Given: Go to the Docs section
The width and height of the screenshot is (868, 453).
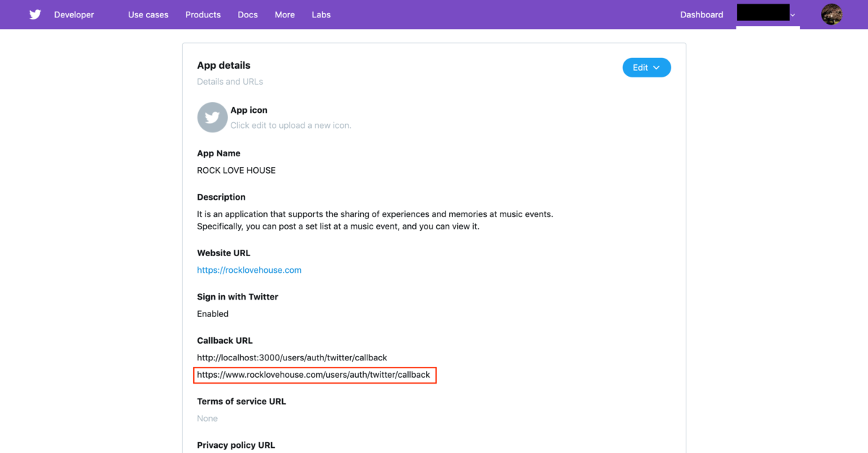Looking at the screenshot, I should pos(247,14).
